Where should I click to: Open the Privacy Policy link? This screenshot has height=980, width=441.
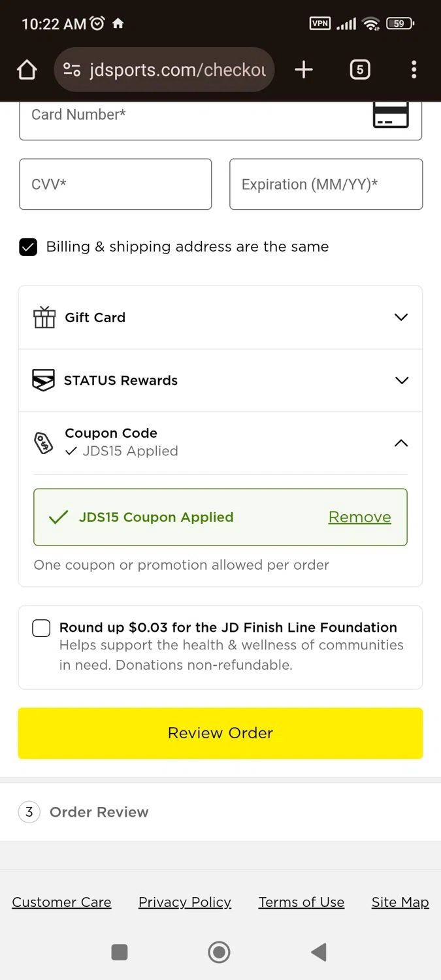click(185, 902)
